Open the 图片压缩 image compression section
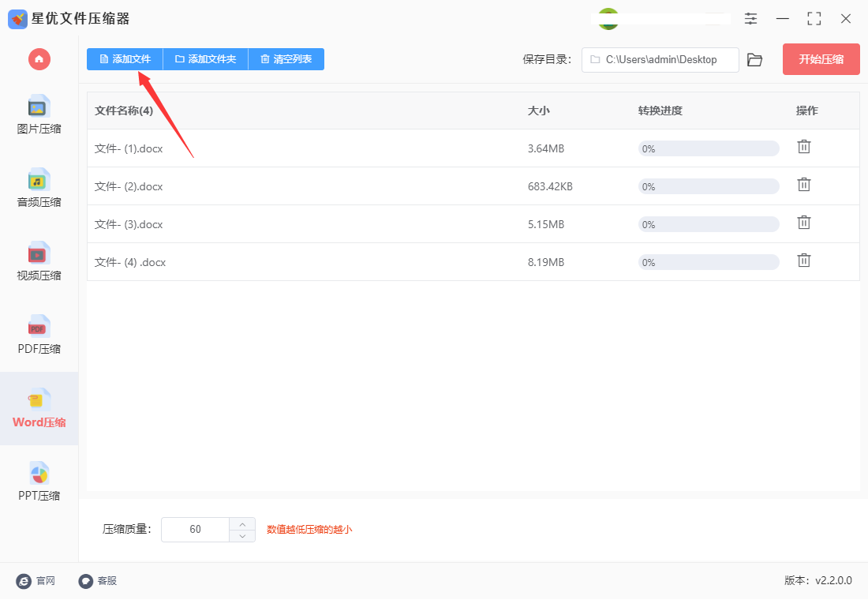The height and width of the screenshot is (600, 868). [39, 114]
